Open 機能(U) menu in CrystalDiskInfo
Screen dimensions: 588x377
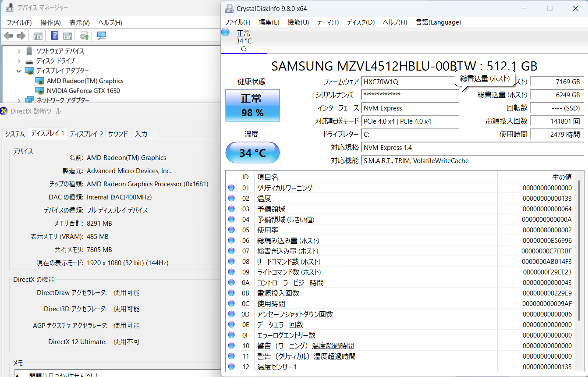click(x=298, y=22)
